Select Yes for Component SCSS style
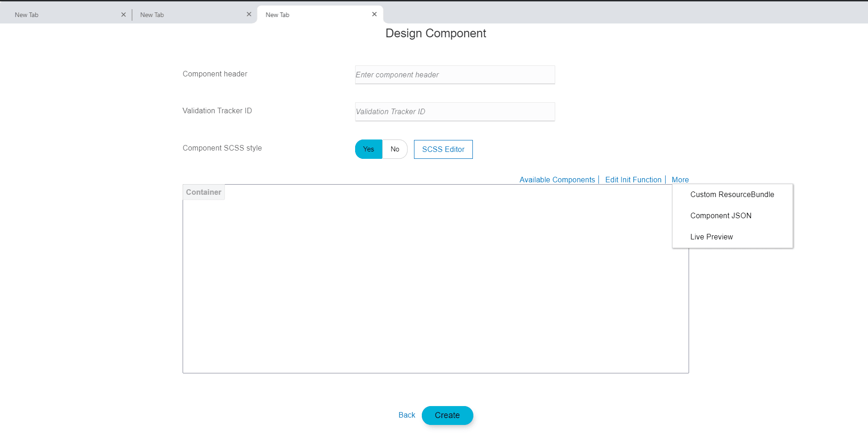868x436 pixels. (368, 149)
